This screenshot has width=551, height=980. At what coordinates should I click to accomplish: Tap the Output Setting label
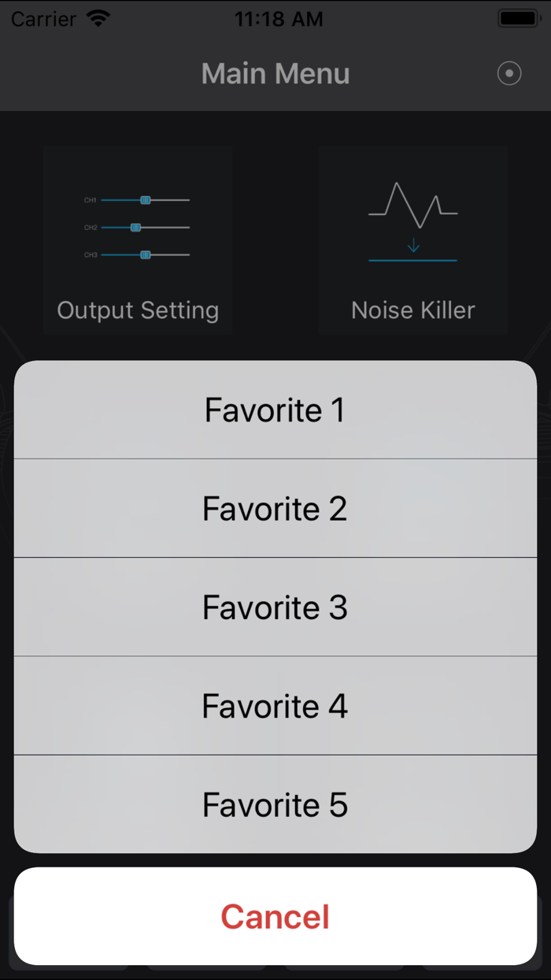click(138, 310)
